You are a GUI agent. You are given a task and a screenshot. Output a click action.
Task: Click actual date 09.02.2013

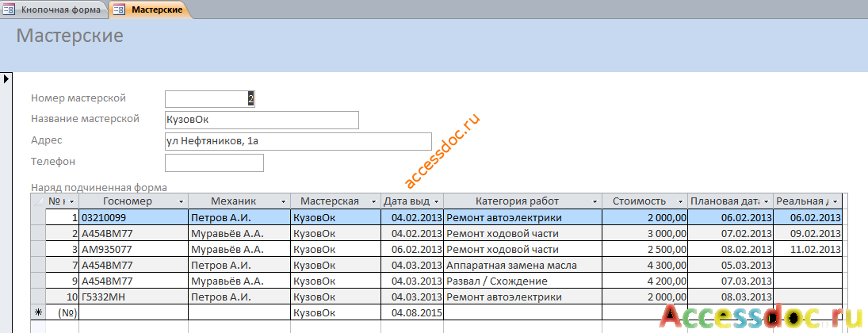[x=808, y=233]
